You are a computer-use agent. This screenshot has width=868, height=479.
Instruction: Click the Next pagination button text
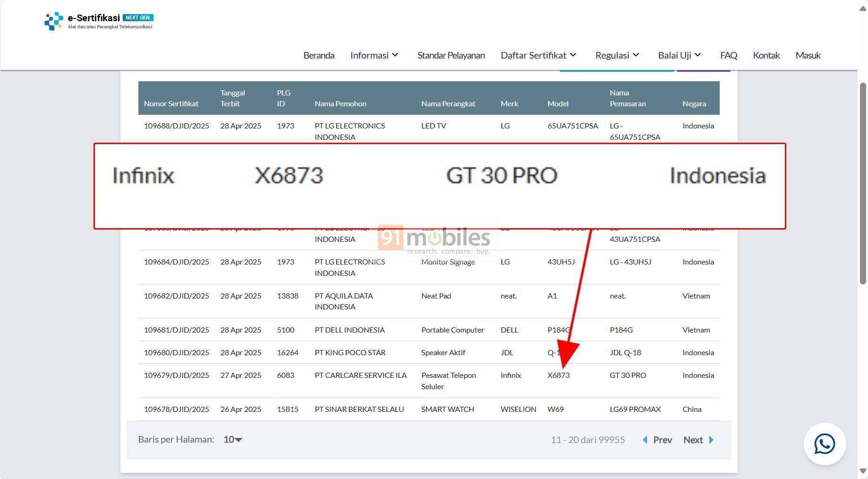click(x=693, y=440)
